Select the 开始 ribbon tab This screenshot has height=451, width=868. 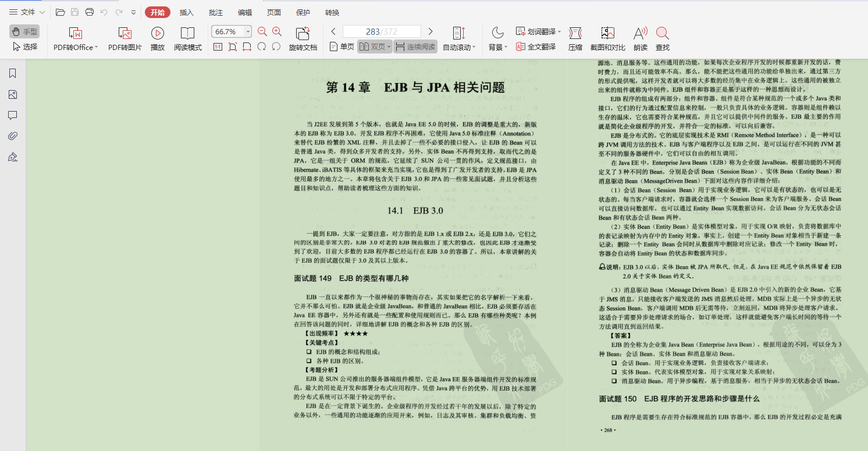(x=157, y=12)
